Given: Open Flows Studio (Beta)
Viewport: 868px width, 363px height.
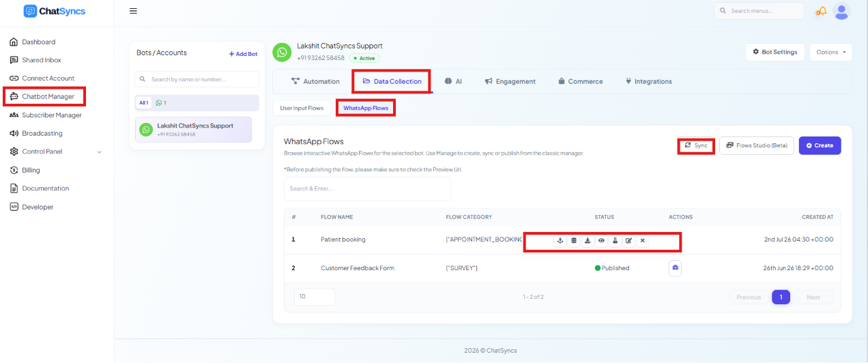Looking at the screenshot, I should click(757, 145).
